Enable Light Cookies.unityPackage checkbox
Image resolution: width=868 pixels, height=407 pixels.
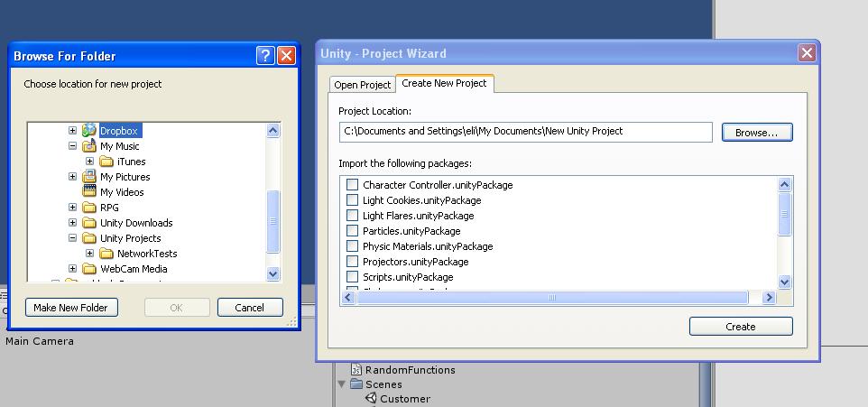(x=352, y=200)
